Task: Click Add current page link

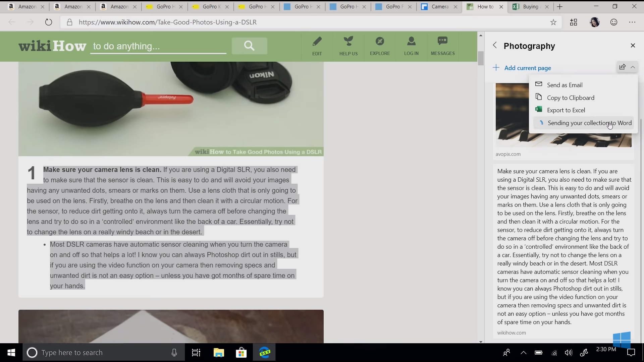Action: [x=527, y=68]
